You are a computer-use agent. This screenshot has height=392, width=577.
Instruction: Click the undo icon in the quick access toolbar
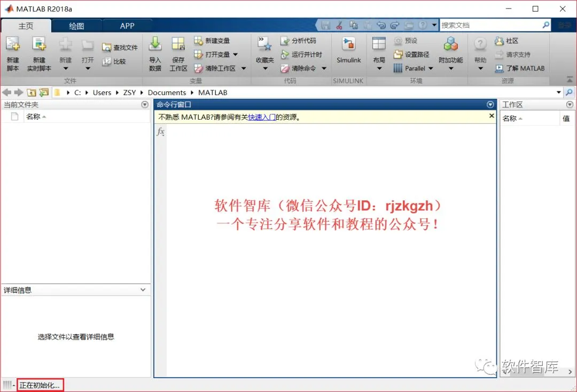pyautogui.click(x=381, y=25)
